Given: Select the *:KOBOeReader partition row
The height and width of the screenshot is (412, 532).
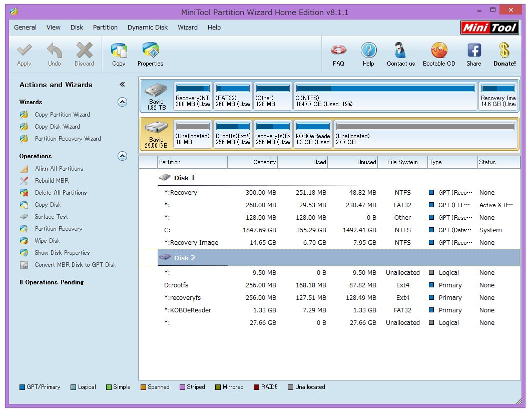Looking at the screenshot, I should point(339,310).
